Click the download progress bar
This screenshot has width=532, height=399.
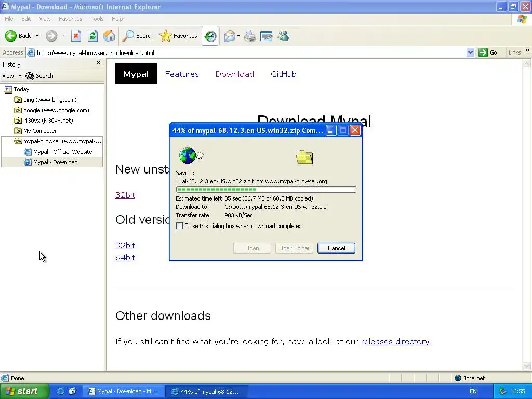point(266,189)
